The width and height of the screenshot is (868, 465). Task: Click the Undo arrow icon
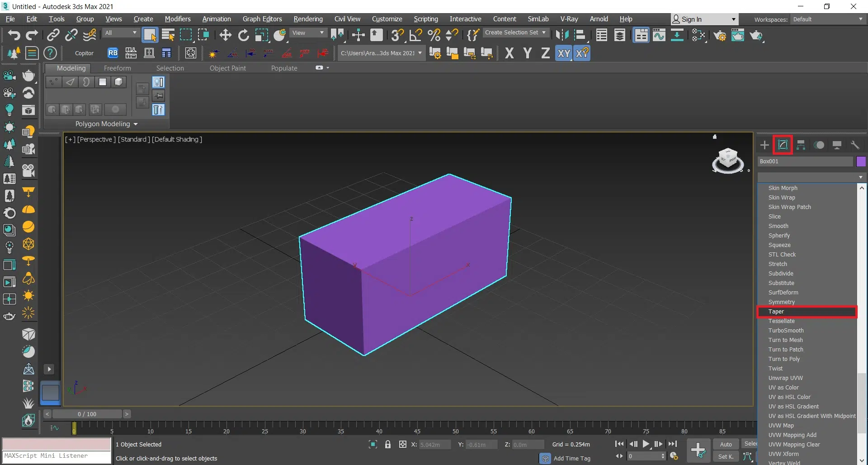(x=14, y=35)
